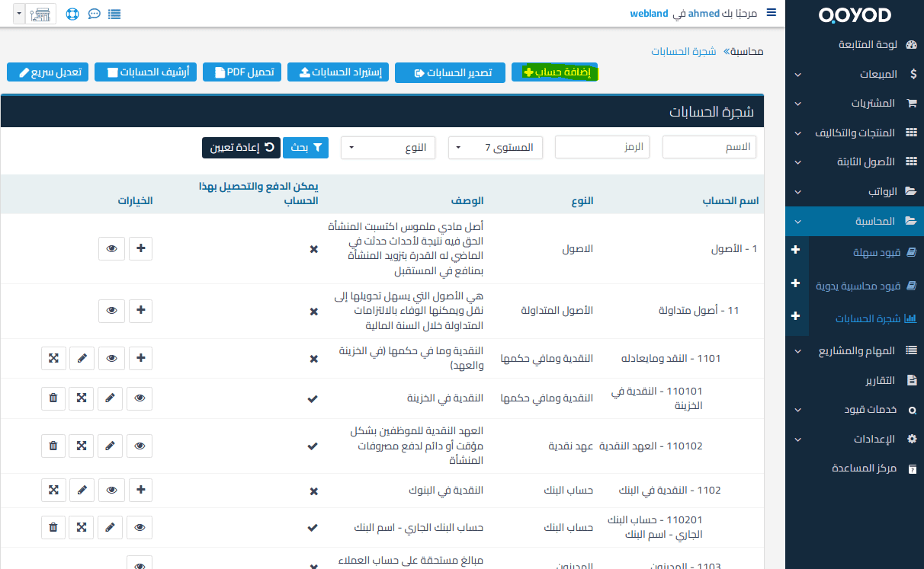The image size is (924, 569).
Task: Delete account العهد النقدية using trash icon
Action: pos(53,446)
